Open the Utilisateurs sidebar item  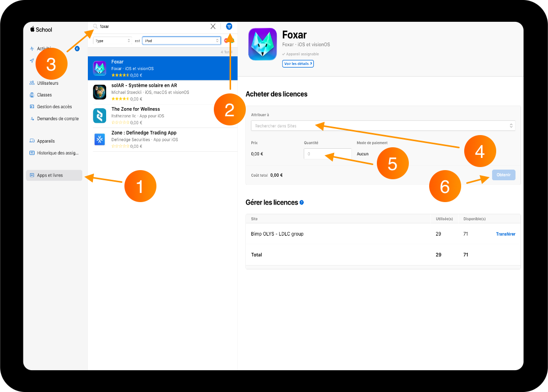(x=48, y=83)
